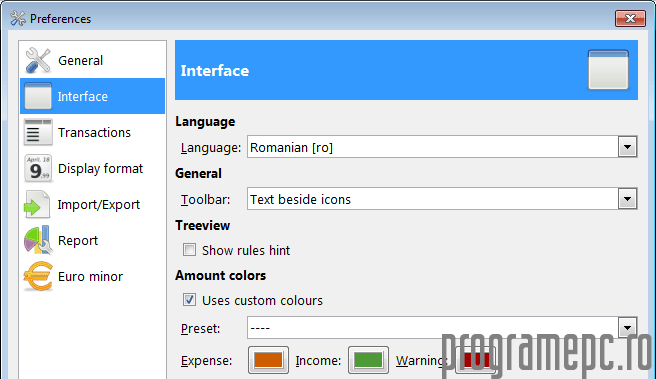Enable the Show rules hint checkbox
Image resolution: width=656 pixels, height=379 pixels.
pos(189,250)
